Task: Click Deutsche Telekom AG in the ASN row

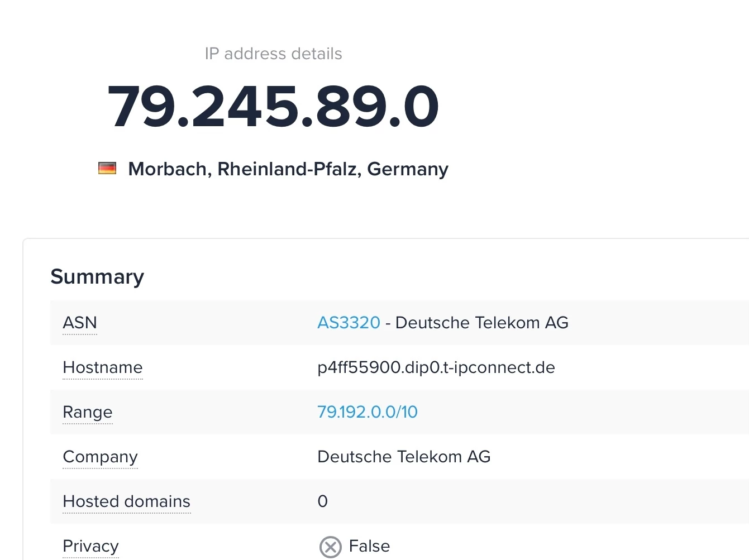Action: coord(481,323)
